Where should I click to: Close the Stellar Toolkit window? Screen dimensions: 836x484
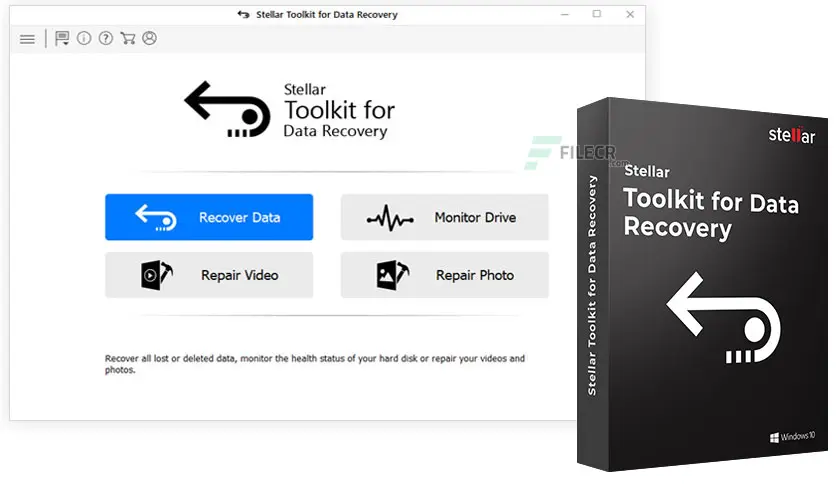(x=630, y=14)
